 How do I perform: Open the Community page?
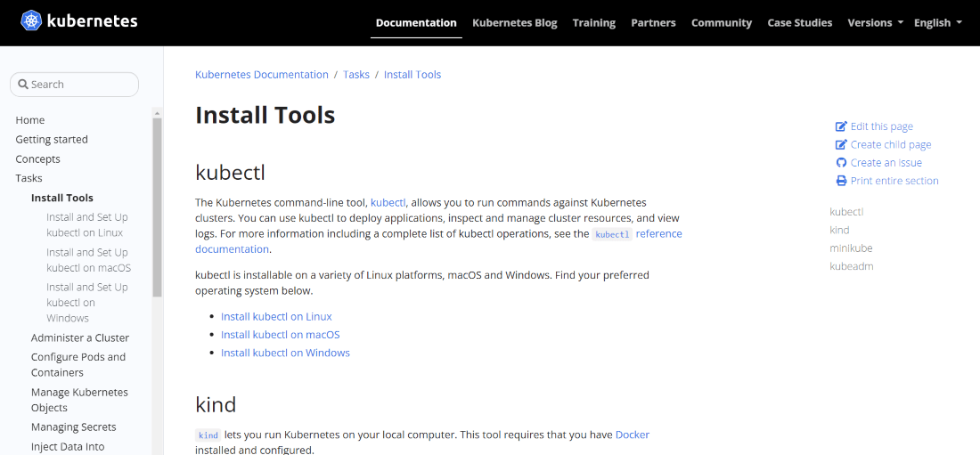tap(722, 22)
